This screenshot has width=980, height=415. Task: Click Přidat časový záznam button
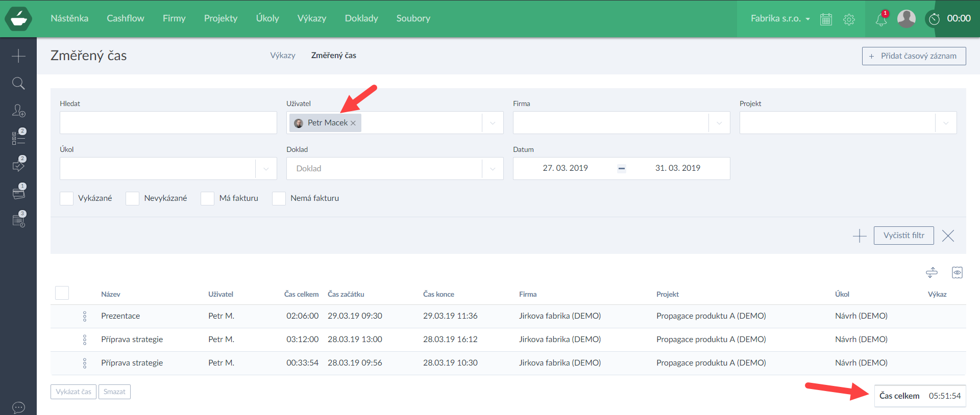(x=914, y=56)
